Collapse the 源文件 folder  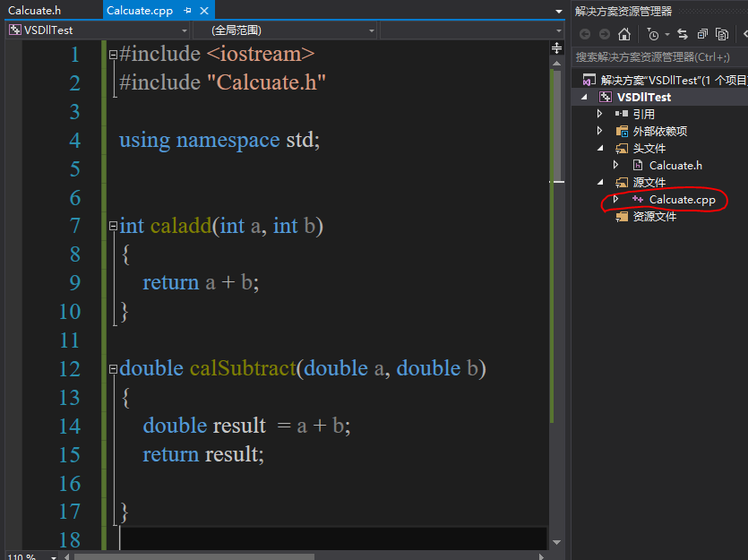point(600,182)
